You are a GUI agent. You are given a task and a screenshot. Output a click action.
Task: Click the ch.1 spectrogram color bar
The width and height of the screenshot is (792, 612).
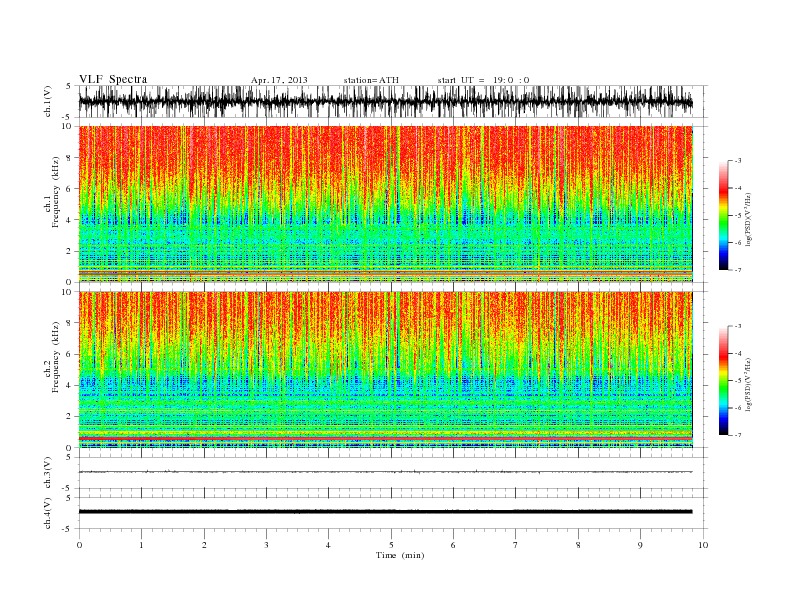pyautogui.click(x=723, y=216)
